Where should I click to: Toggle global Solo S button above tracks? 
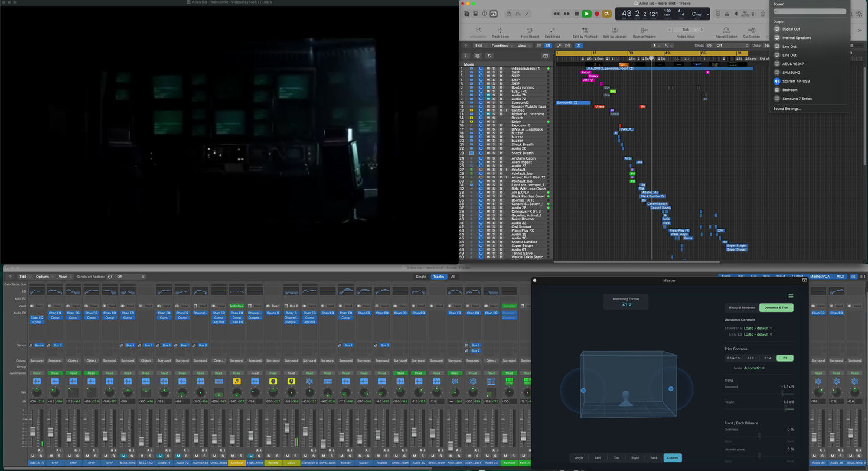489,56
